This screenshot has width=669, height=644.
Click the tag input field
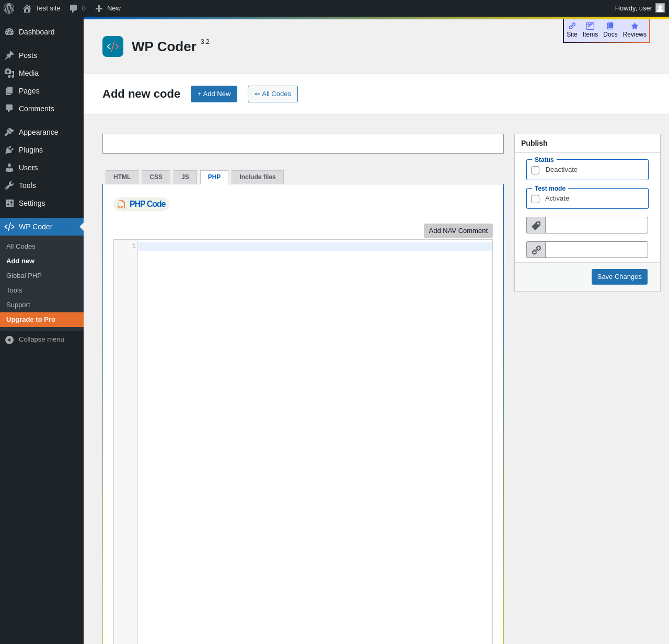point(596,225)
